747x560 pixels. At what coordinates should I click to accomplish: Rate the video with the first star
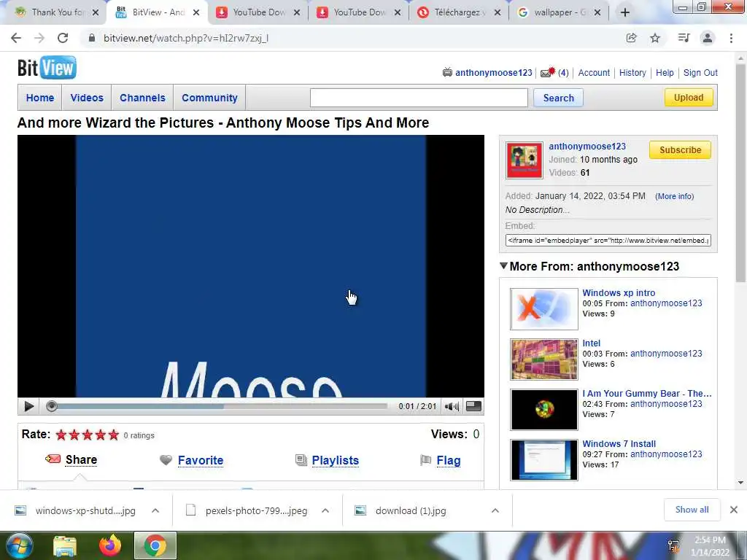pyautogui.click(x=61, y=435)
